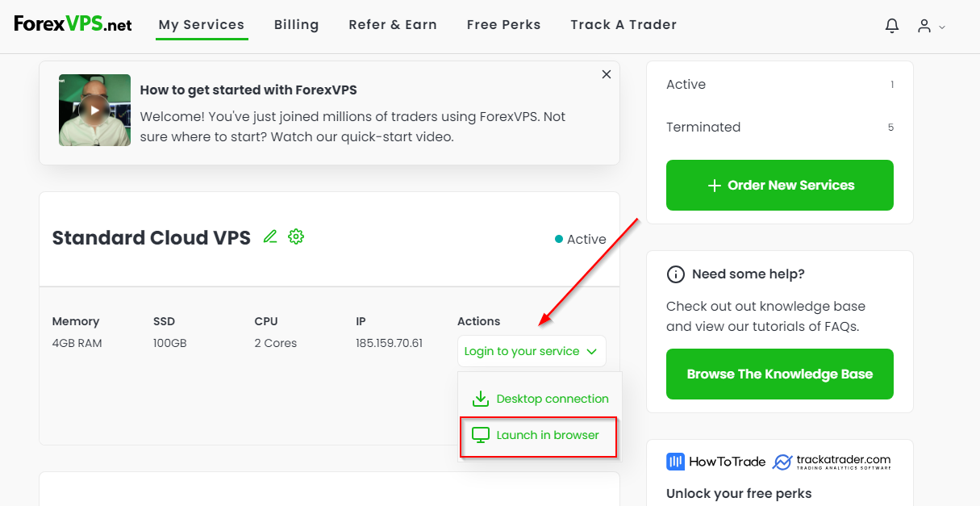Click the Launch in browser monitor icon

482,435
